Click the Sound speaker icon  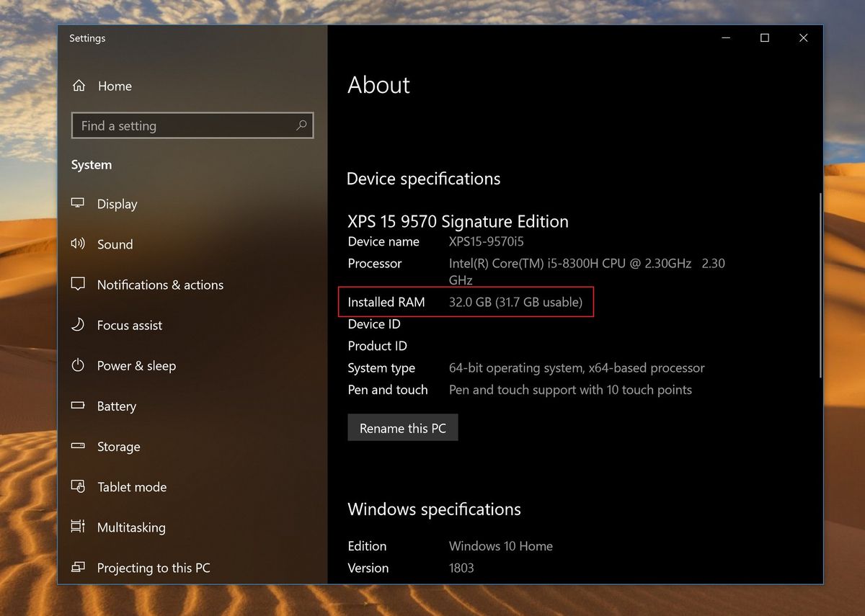coord(77,244)
